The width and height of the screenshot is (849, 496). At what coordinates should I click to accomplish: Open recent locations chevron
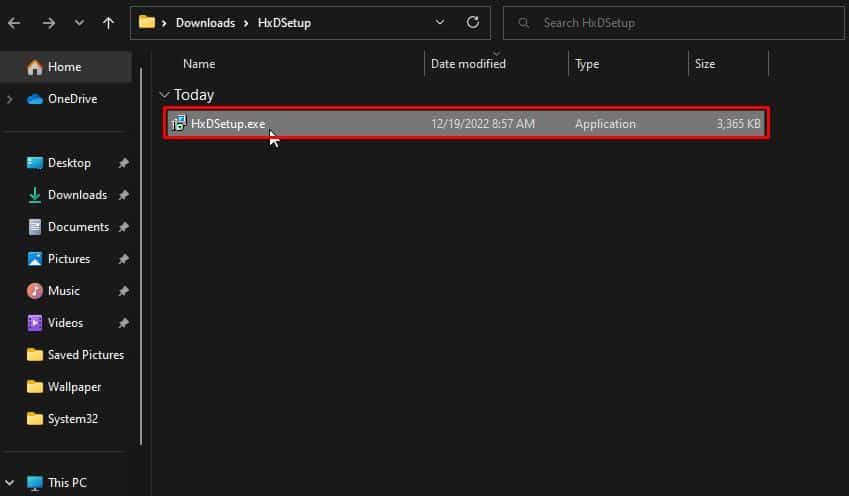click(79, 23)
